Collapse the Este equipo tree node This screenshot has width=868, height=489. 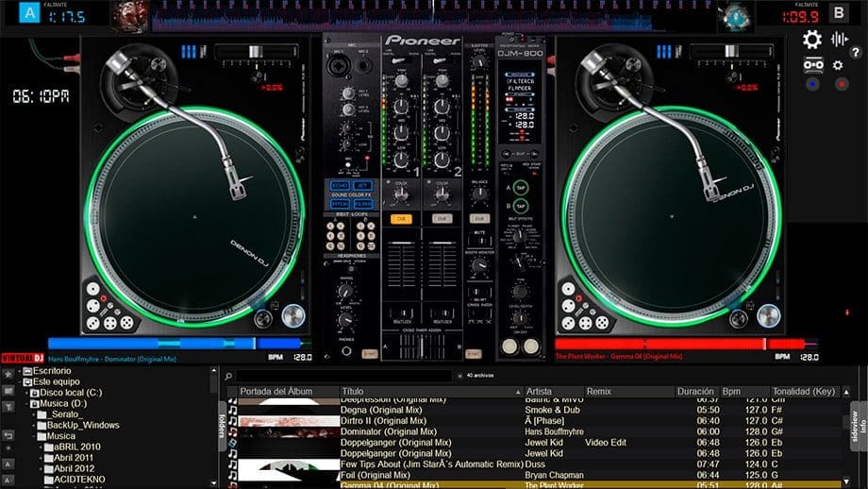(21, 381)
